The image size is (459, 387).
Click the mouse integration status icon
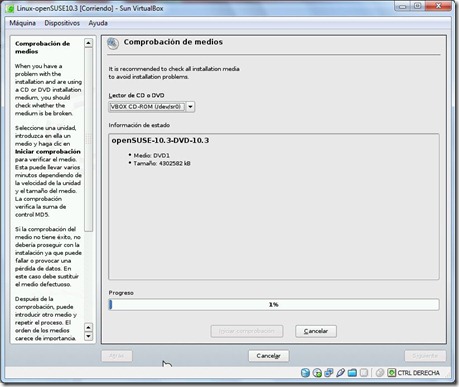(x=380, y=373)
